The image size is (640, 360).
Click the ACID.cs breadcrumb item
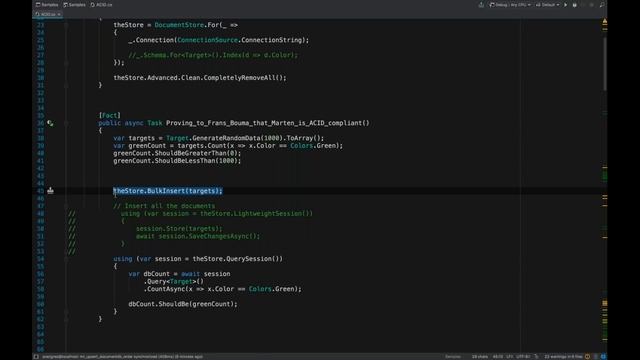pyautogui.click(x=101, y=5)
